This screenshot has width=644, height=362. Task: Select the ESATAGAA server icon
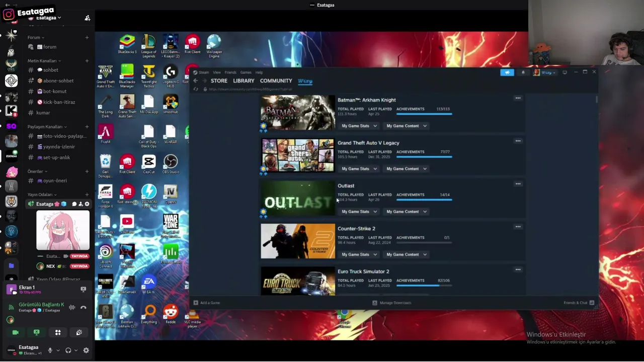pos(11,156)
